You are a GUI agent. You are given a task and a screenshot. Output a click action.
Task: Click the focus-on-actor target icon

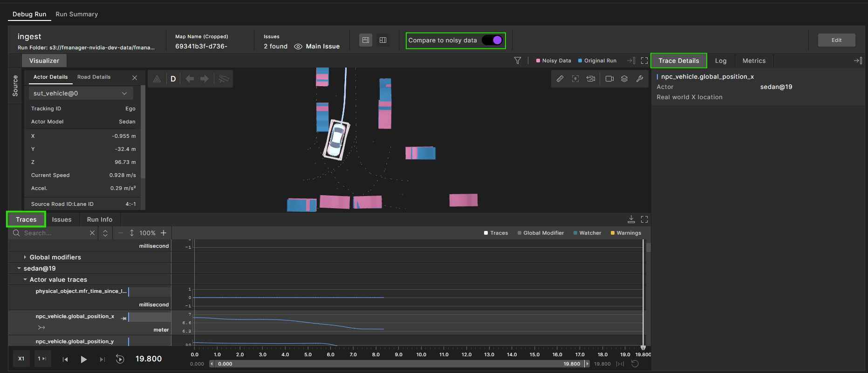click(575, 79)
